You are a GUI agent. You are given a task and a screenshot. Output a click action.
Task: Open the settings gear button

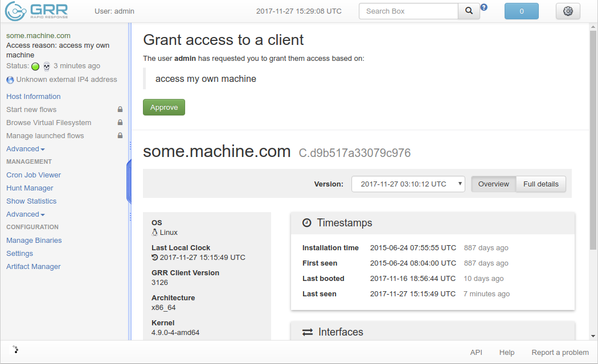pos(568,11)
